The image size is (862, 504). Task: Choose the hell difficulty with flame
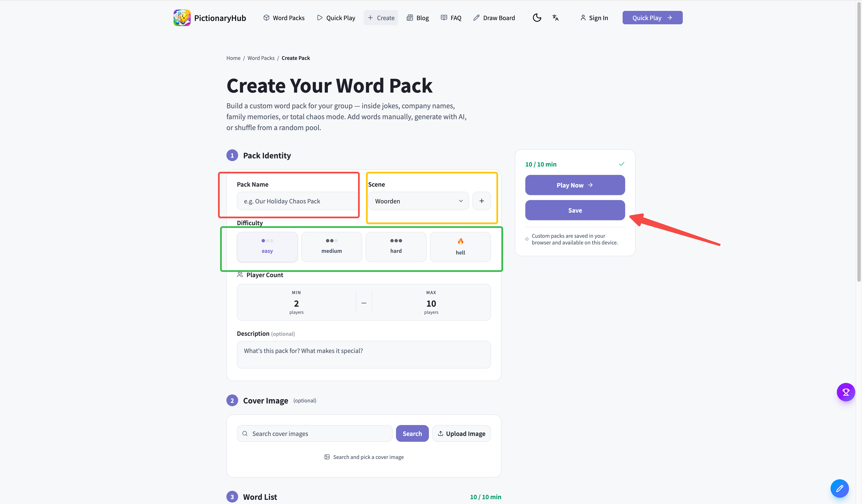tap(460, 247)
